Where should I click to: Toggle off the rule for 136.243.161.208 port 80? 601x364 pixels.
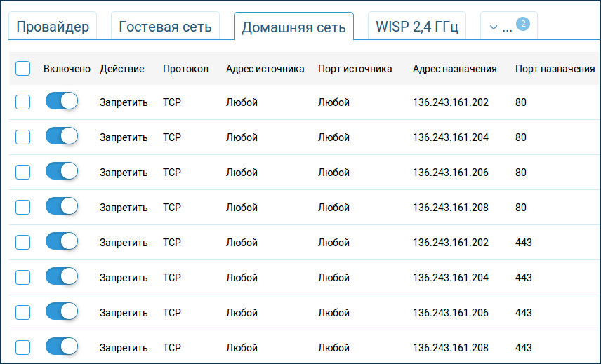pos(62,207)
